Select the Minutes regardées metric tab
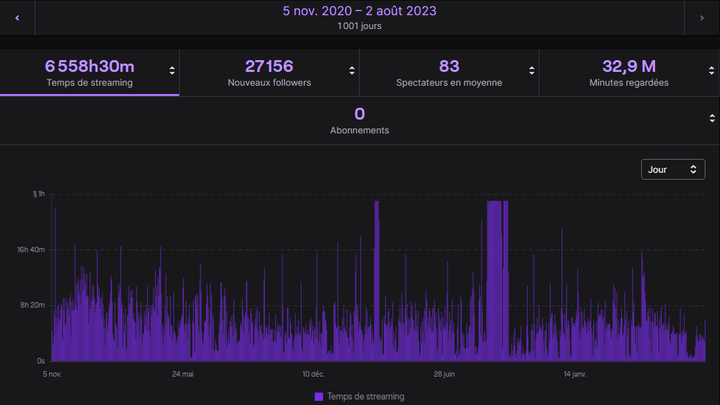Screen dimensions: 720x405 point(629,72)
